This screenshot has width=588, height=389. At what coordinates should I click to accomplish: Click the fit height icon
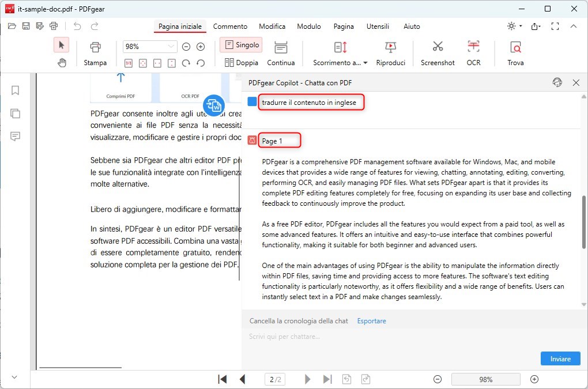[x=172, y=63]
